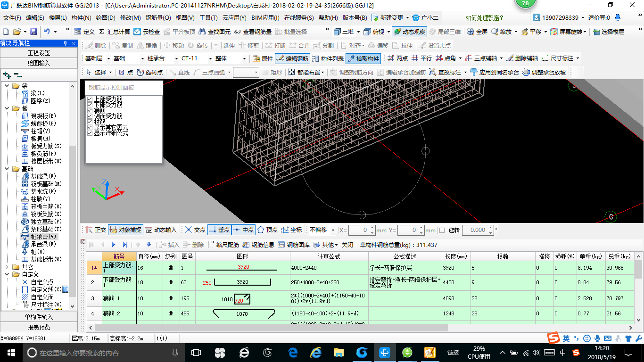Screen dimensions: 644x362
Task: Open 钢筋量(Q) menu
Action: (158, 18)
